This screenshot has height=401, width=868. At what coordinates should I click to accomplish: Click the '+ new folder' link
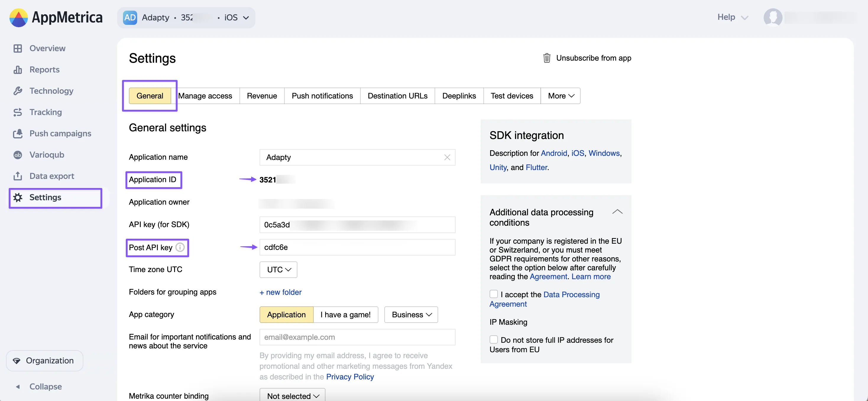(x=280, y=292)
